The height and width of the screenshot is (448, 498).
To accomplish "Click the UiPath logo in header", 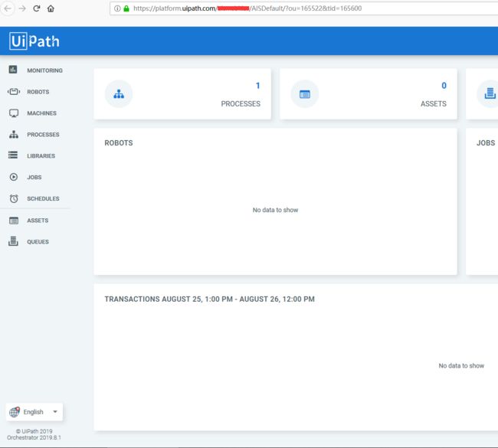I will (34, 41).
